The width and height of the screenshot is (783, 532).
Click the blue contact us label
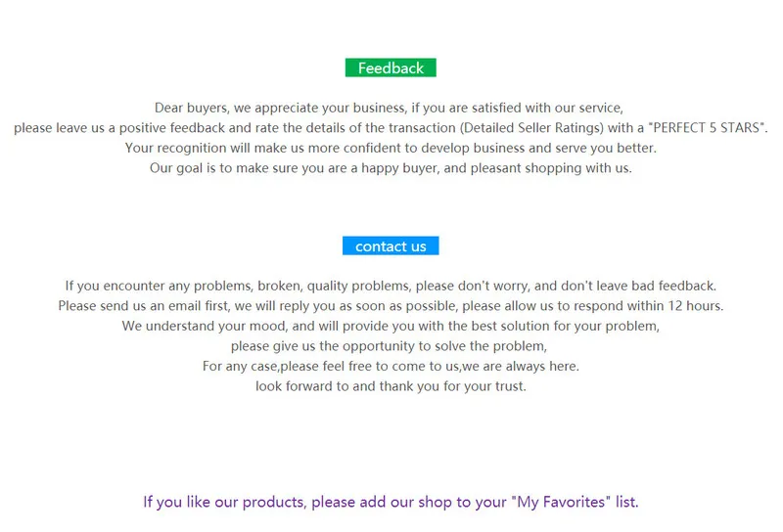[391, 246]
